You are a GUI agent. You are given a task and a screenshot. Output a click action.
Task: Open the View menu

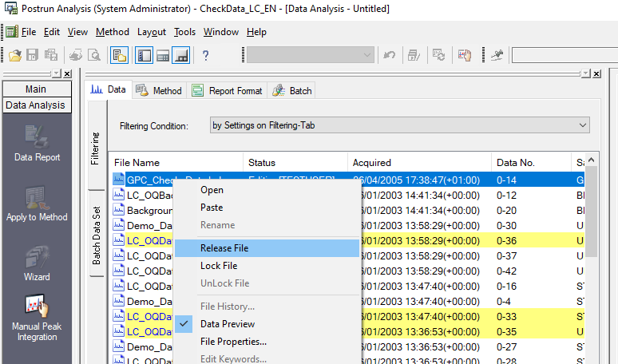point(77,32)
